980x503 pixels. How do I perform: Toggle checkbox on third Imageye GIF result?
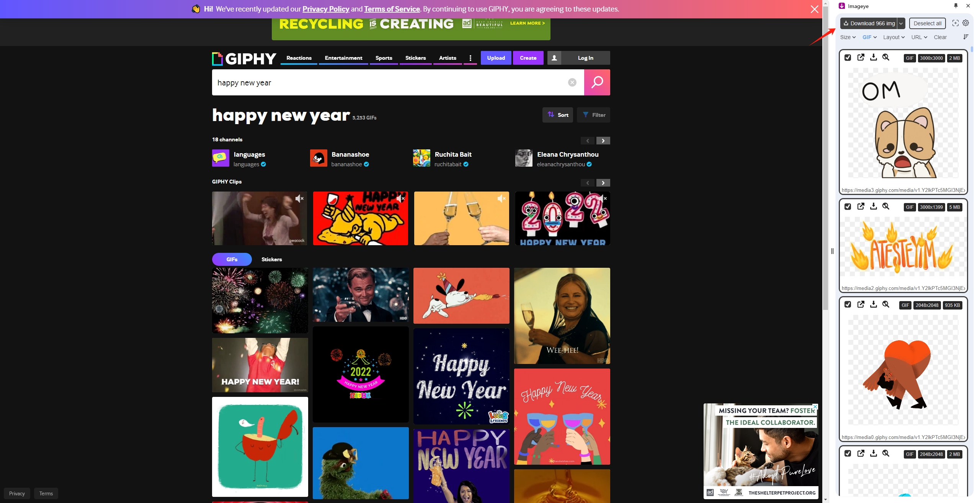(x=847, y=305)
